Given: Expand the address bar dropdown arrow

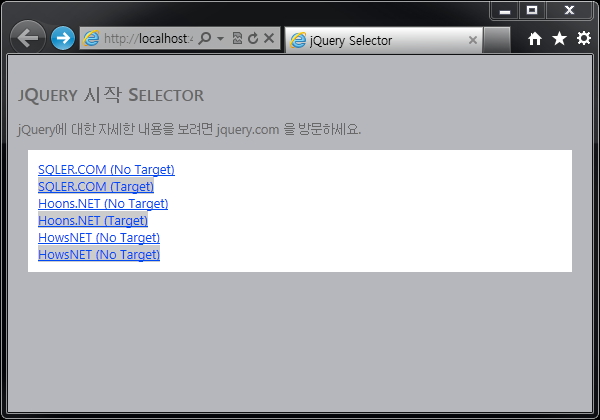Looking at the screenshot, I should (220, 38).
